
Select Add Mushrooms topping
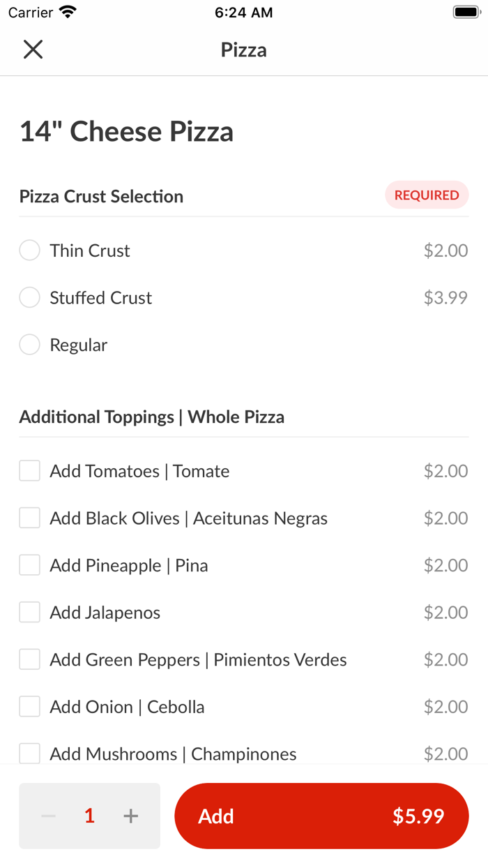point(29,753)
